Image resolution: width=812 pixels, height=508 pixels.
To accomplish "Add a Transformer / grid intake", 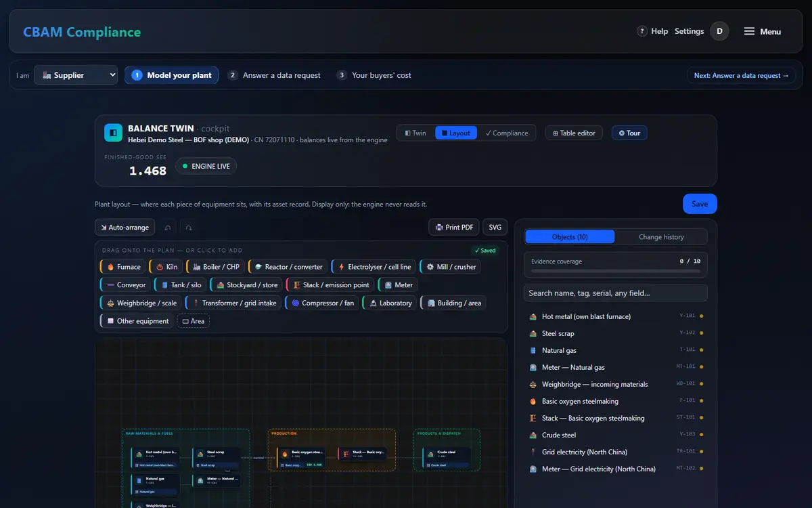I will [233, 303].
